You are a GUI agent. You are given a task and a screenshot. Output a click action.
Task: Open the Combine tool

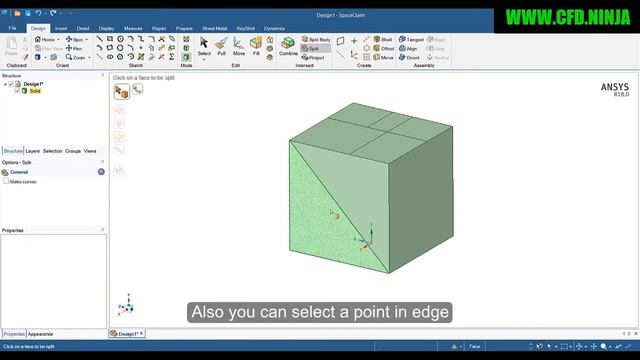point(288,46)
